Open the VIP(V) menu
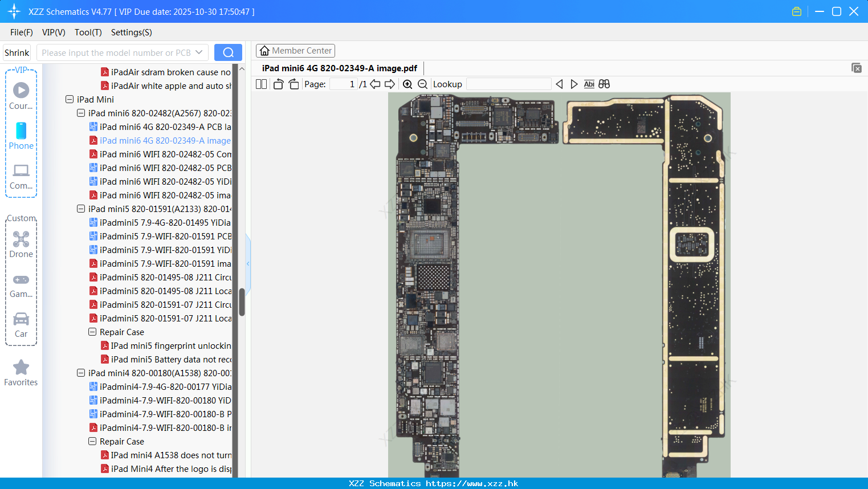This screenshot has width=868, height=489. (x=54, y=32)
